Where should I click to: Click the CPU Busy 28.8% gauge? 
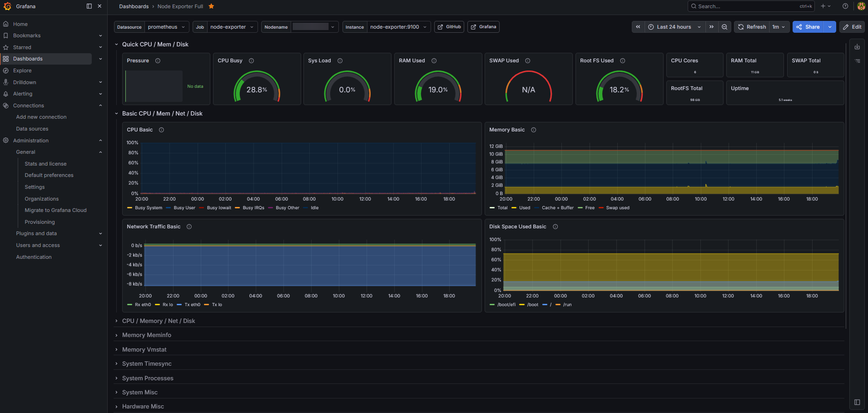[x=257, y=86]
